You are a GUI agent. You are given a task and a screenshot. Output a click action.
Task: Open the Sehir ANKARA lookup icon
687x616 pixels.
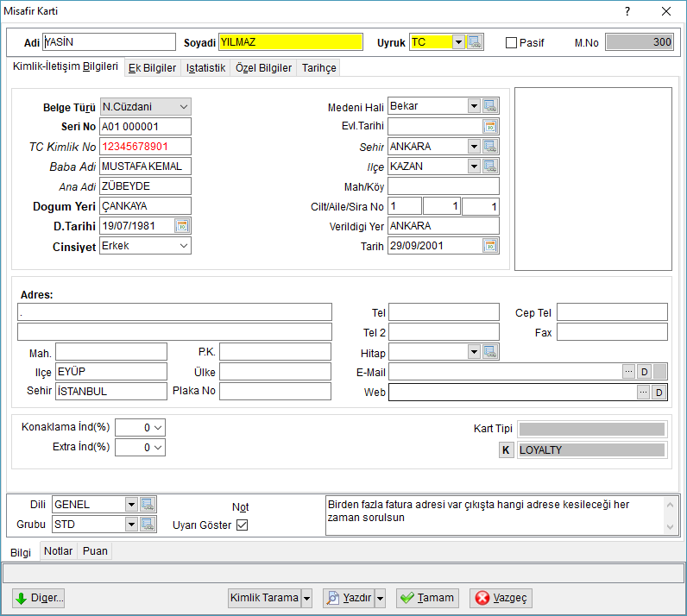pos(490,147)
